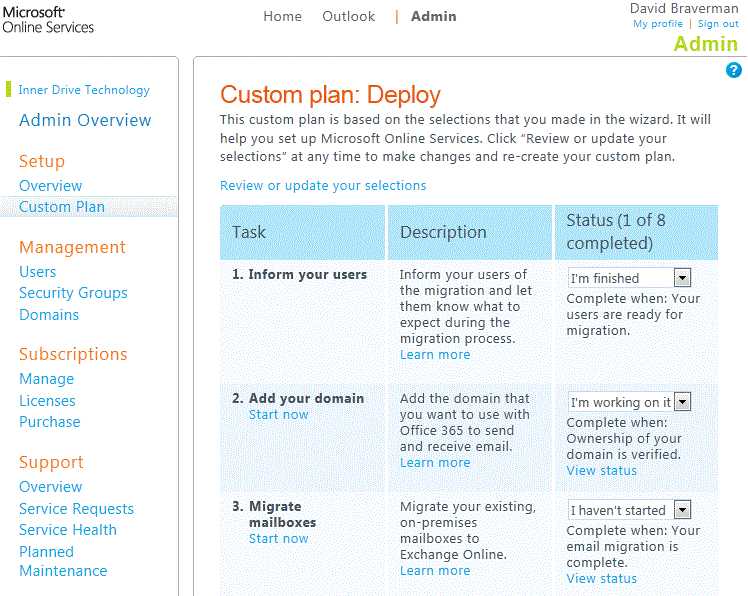Open the 'I'm finished' status dropdown
Image resolution: width=748 pixels, height=596 pixels.
click(629, 278)
